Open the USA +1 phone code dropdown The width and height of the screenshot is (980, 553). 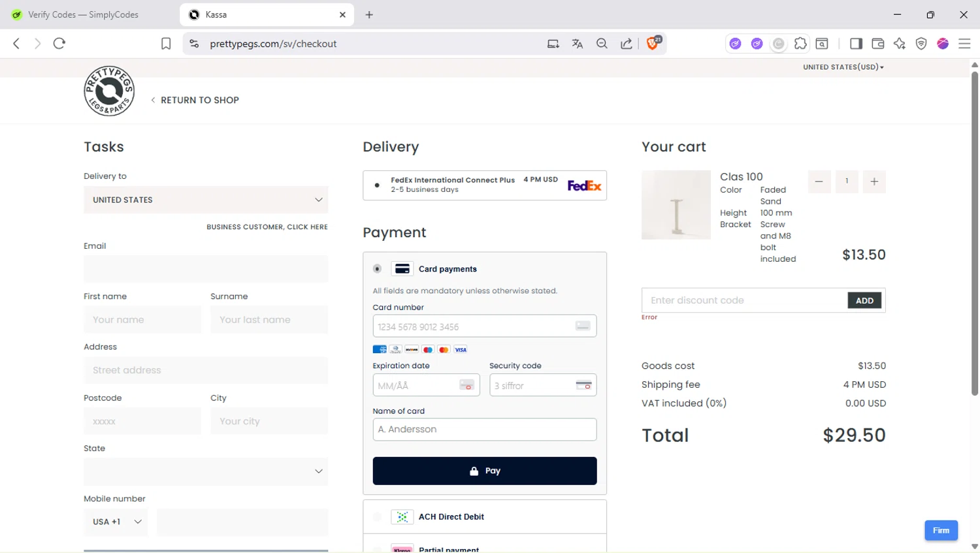(116, 522)
